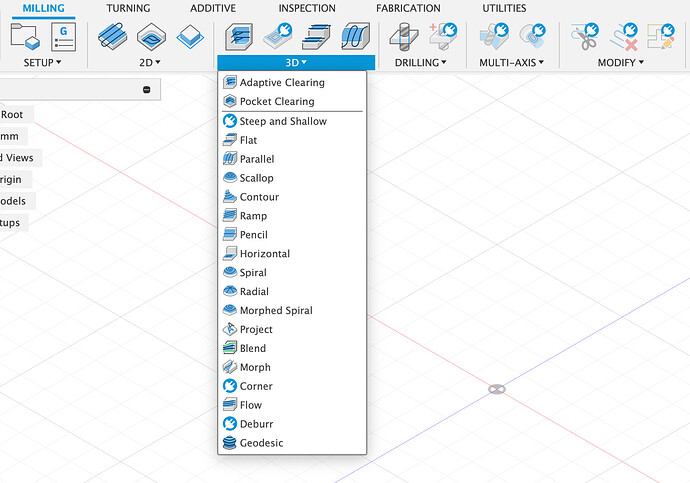Choose Pencil in the 3D menu
This screenshot has height=483, width=690.
pos(292,235)
